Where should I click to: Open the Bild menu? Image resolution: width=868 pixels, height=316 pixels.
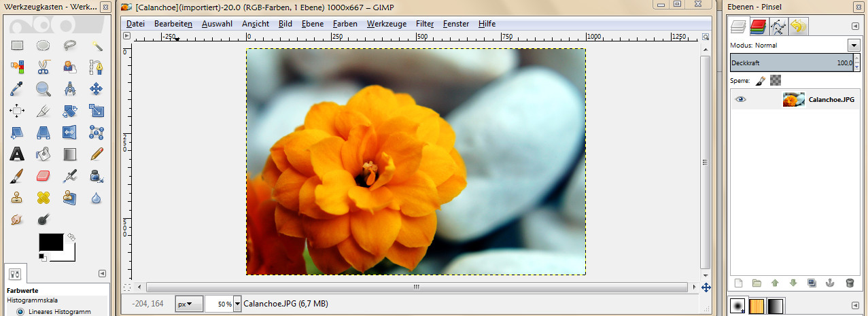coord(285,24)
